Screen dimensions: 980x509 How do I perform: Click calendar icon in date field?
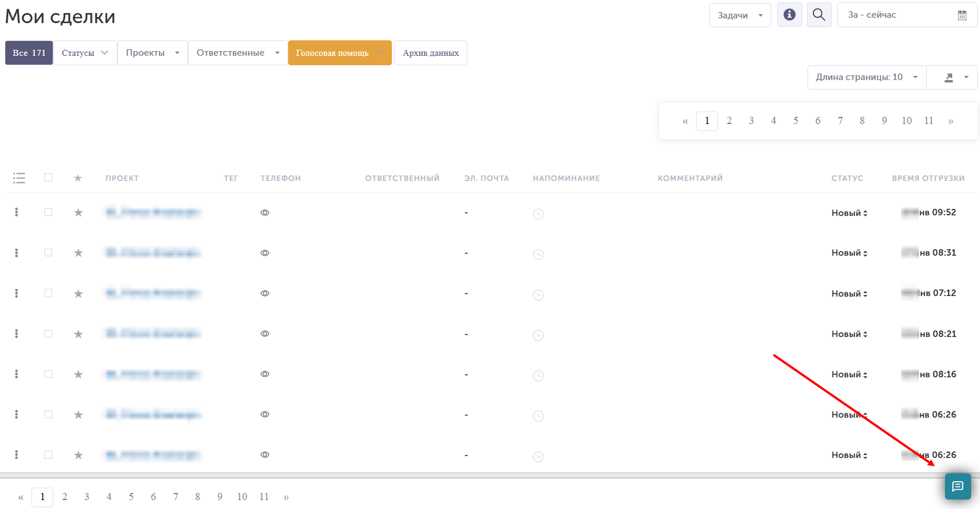tap(962, 15)
